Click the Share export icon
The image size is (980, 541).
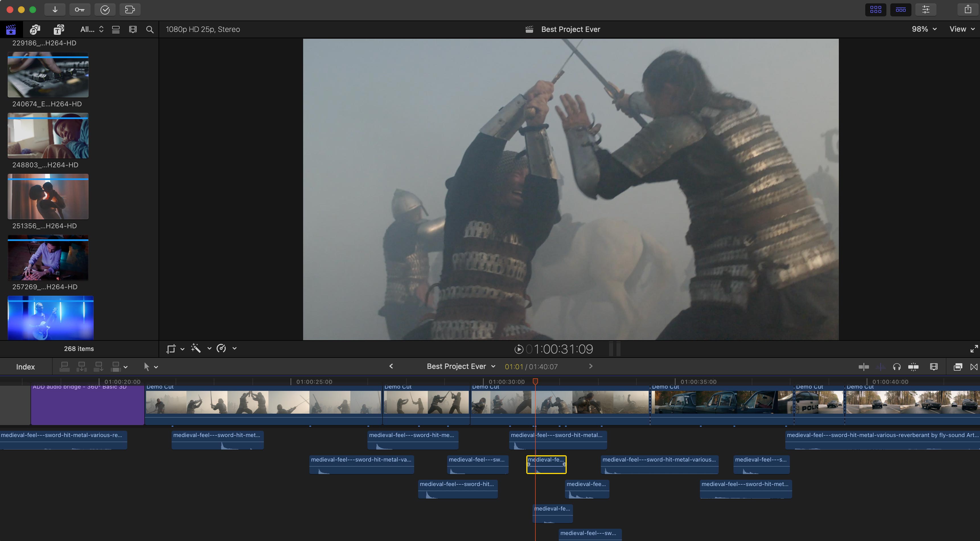point(968,9)
